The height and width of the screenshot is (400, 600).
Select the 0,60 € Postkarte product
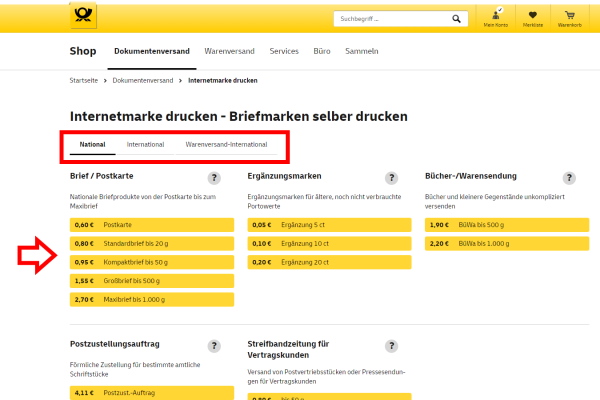pyautogui.click(x=152, y=225)
